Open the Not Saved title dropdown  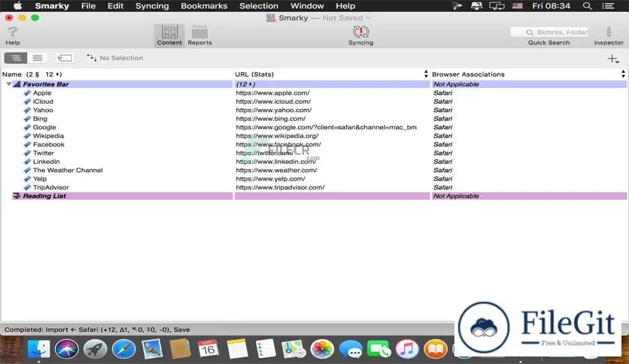click(x=346, y=17)
